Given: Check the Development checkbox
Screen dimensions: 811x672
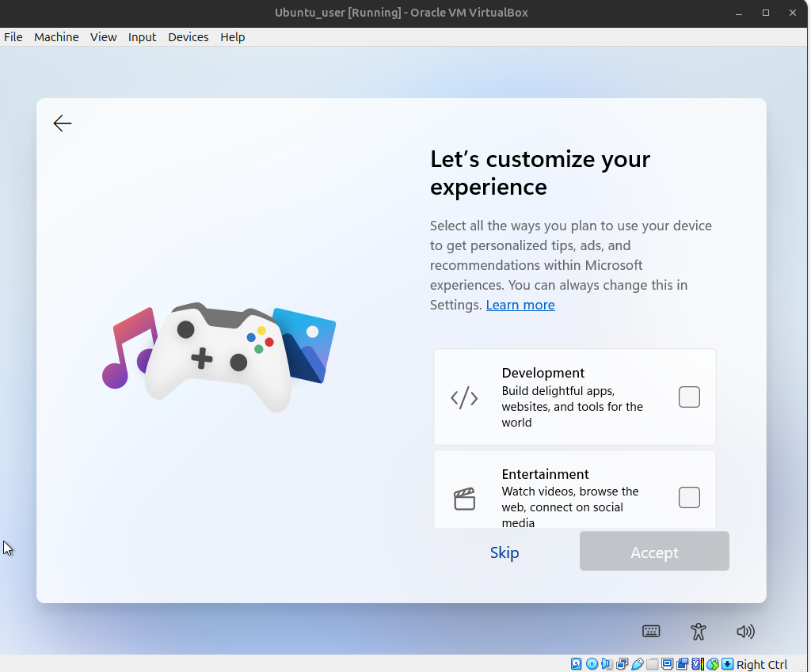Looking at the screenshot, I should click(x=689, y=397).
